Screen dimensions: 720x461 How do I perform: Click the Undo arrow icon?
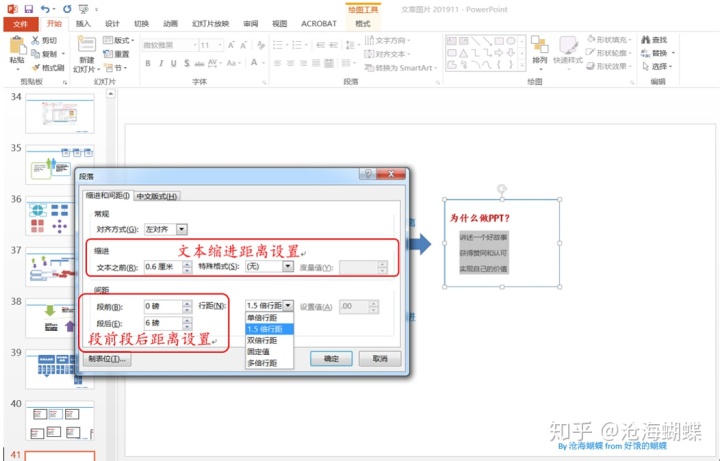pyautogui.click(x=45, y=9)
